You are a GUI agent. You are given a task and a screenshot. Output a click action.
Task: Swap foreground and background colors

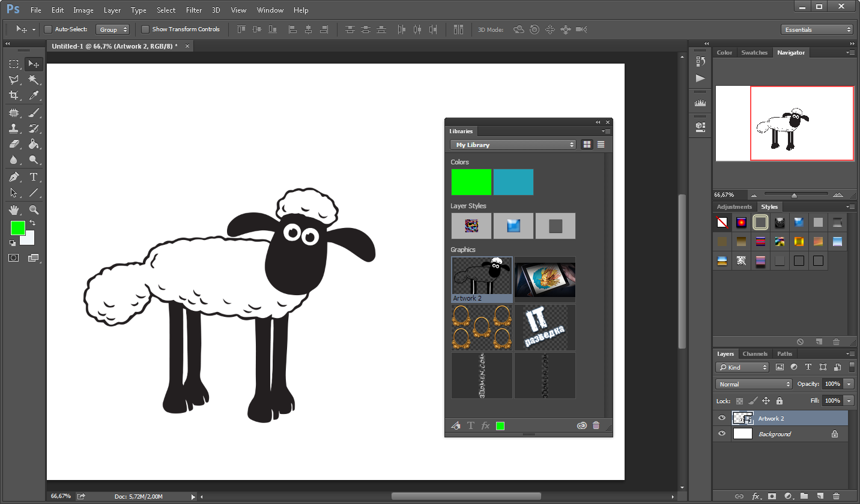click(32, 223)
